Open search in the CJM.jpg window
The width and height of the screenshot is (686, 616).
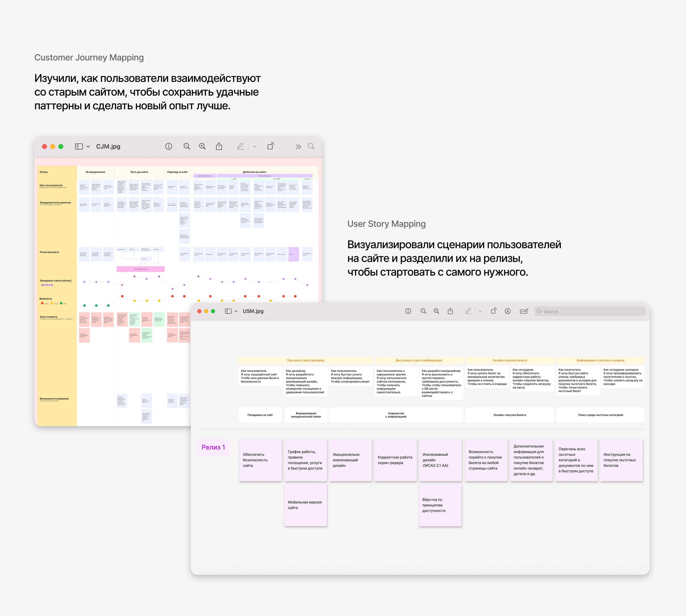311,146
